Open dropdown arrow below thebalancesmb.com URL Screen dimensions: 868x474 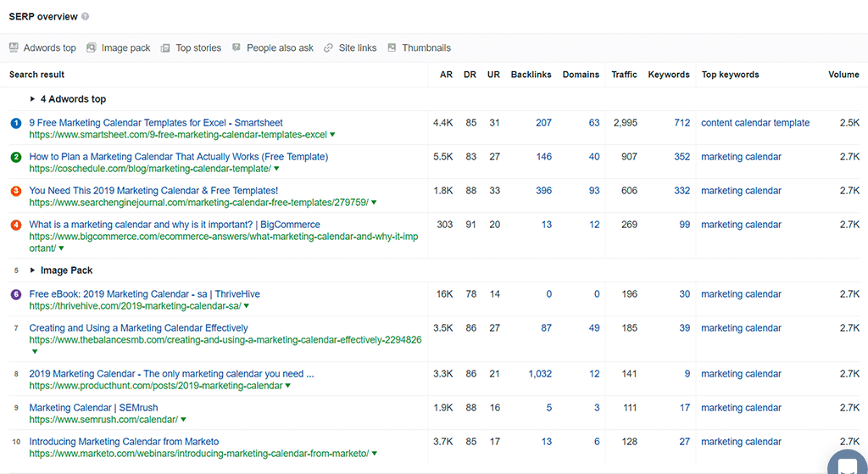coord(35,352)
